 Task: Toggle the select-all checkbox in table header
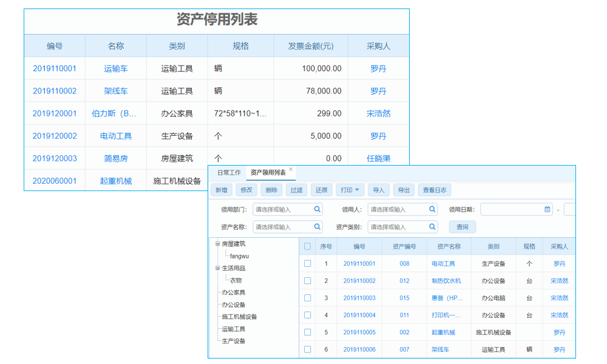[x=307, y=246]
